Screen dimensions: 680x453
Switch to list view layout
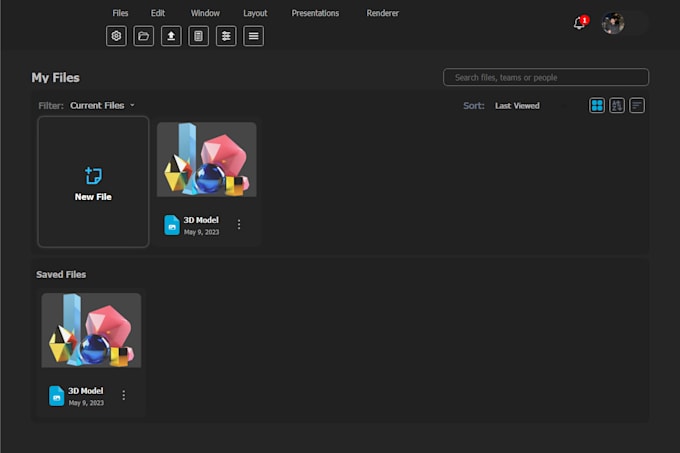pyautogui.click(x=637, y=105)
